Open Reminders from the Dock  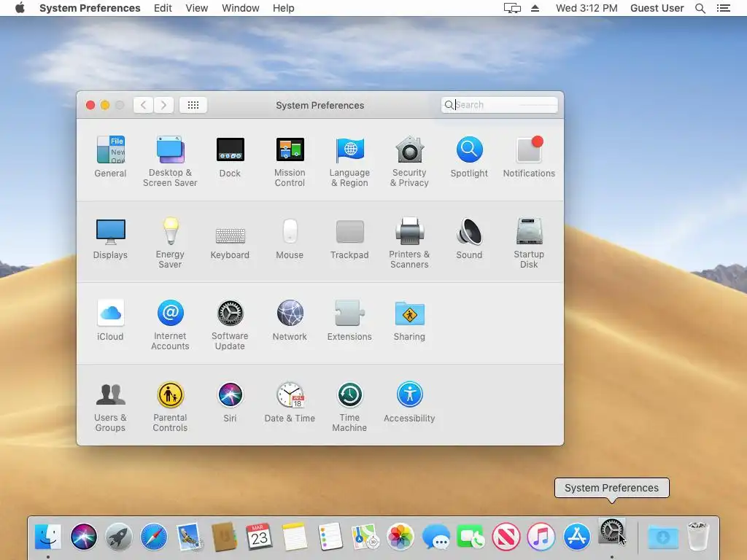pyautogui.click(x=330, y=537)
